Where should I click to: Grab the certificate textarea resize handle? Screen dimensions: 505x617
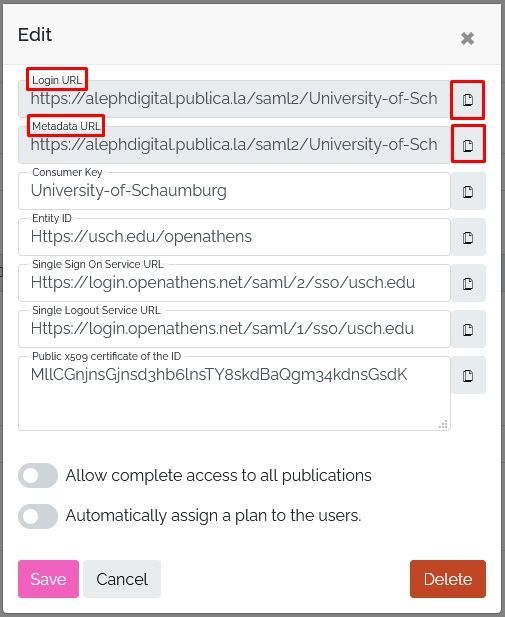[x=443, y=424]
